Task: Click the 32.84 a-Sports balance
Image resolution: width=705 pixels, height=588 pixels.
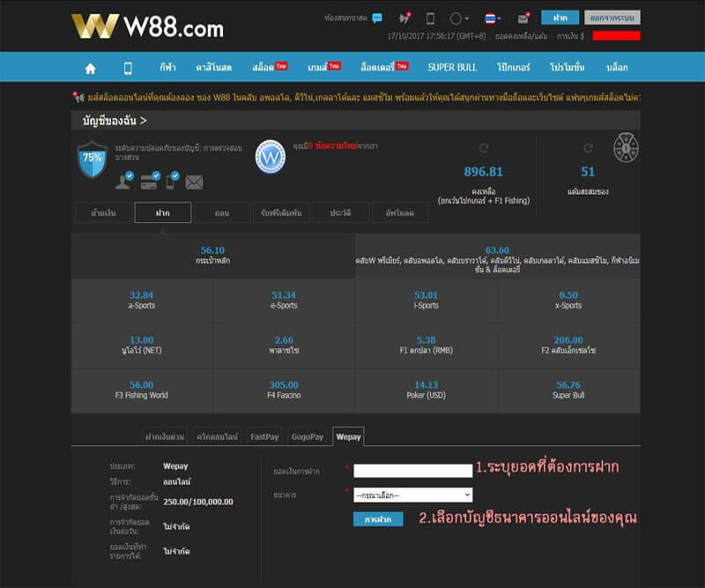Action: click(x=141, y=295)
